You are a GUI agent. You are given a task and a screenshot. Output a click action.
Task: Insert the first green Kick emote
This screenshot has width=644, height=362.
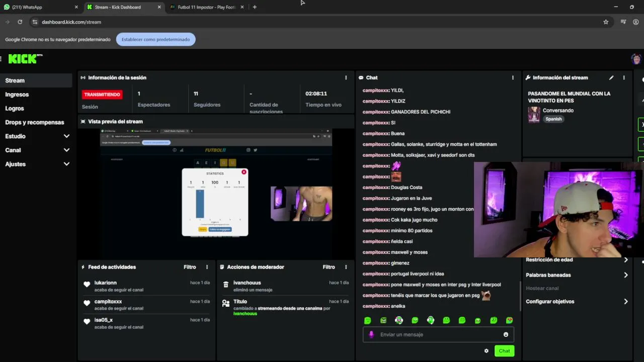pyautogui.click(x=367, y=320)
